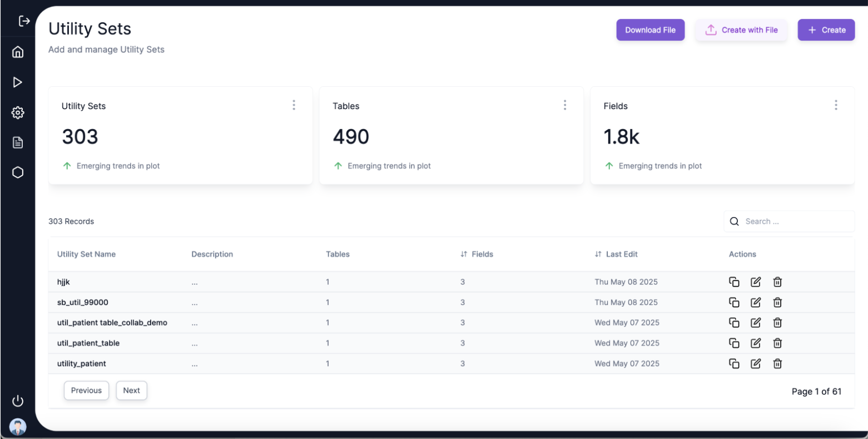This screenshot has width=868, height=439.
Task: Open the settings gear in sidebar
Action: (x=18, y=113)
